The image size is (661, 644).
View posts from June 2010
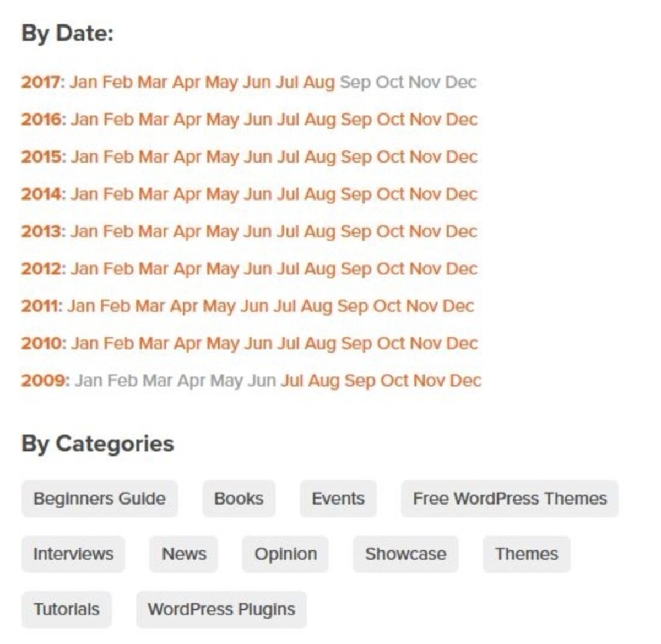point(259,343)
